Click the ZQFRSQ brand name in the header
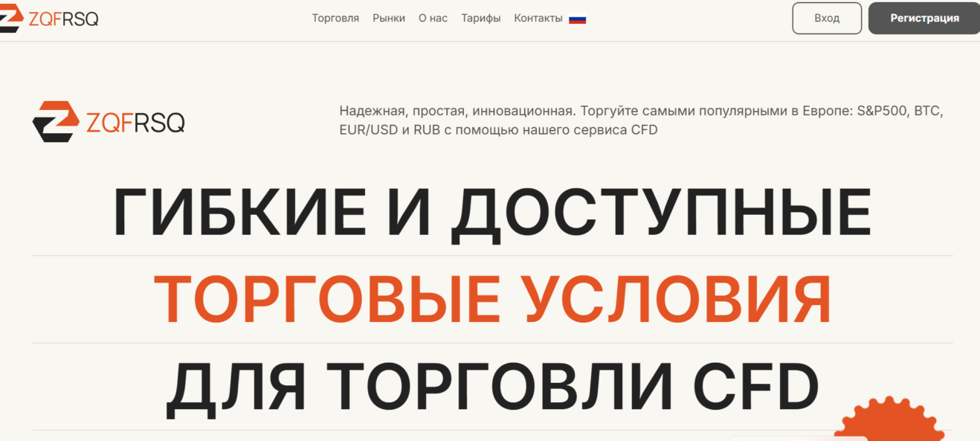Image resolution: width=980 pixels, height=441 pixels. click(63, 19)
